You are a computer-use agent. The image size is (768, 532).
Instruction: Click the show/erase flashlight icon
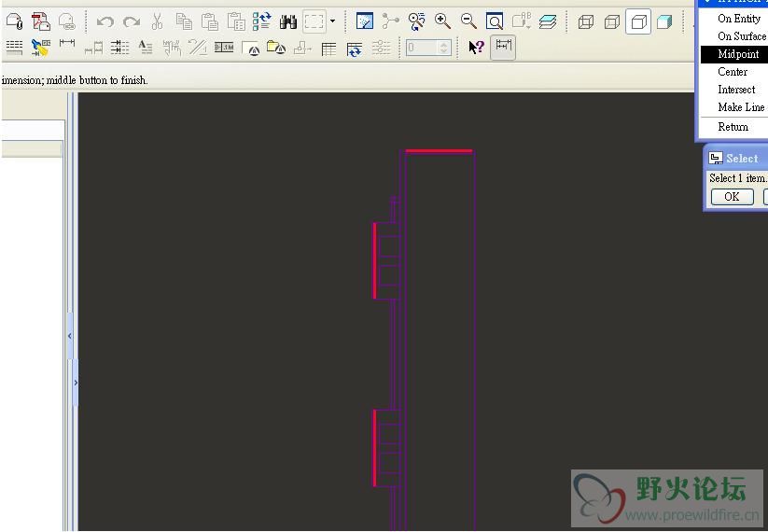click(40, 48)
